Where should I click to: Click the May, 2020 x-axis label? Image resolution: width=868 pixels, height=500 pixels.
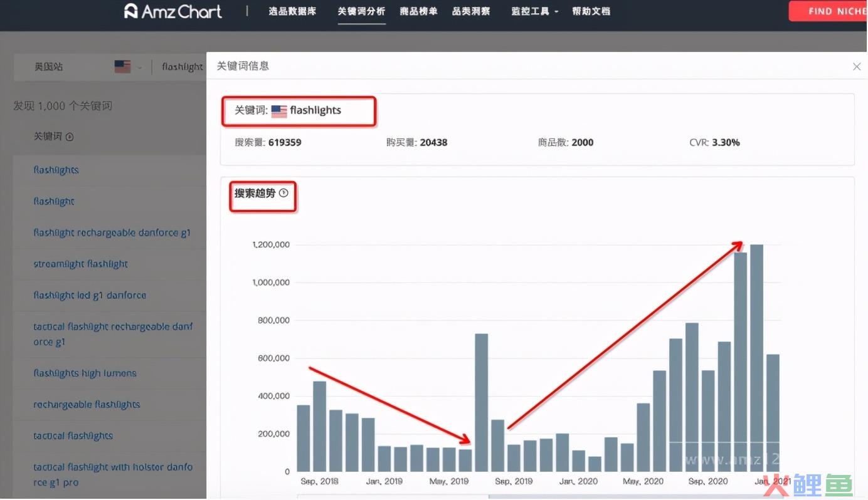point(643,481)
